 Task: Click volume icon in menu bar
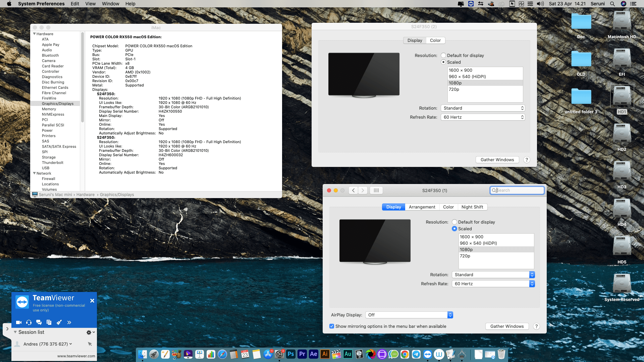[540, 4]
